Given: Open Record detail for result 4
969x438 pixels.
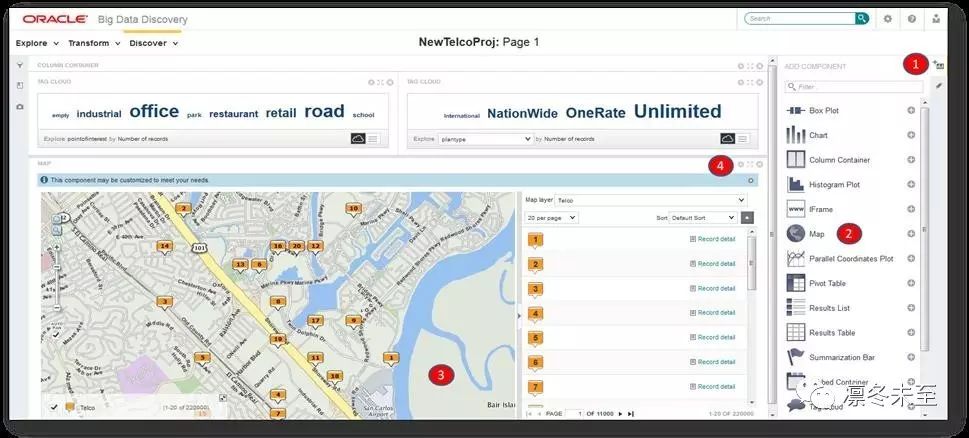Looking at the screenshot, I should coord(713,313).
